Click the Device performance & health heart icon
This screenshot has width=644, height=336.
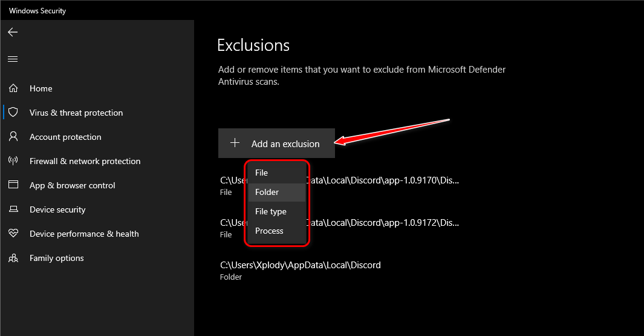pos(13,234)
